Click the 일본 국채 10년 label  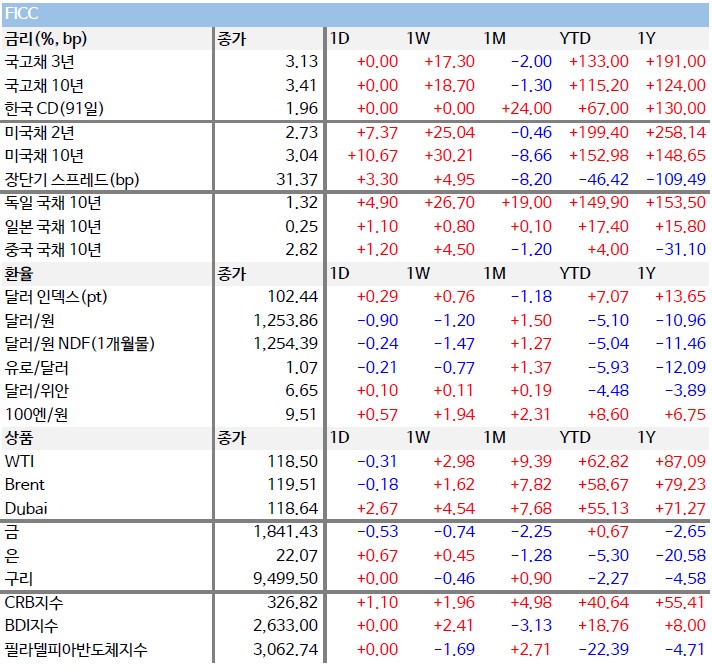[53, 227]
